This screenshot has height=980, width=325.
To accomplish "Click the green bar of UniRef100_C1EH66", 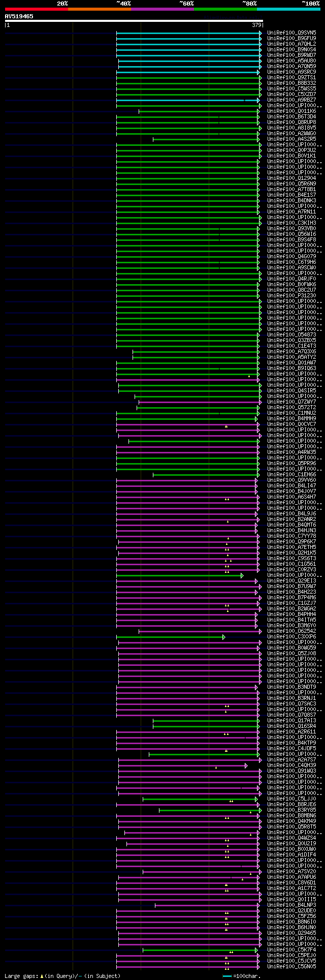I will [206, 475].
